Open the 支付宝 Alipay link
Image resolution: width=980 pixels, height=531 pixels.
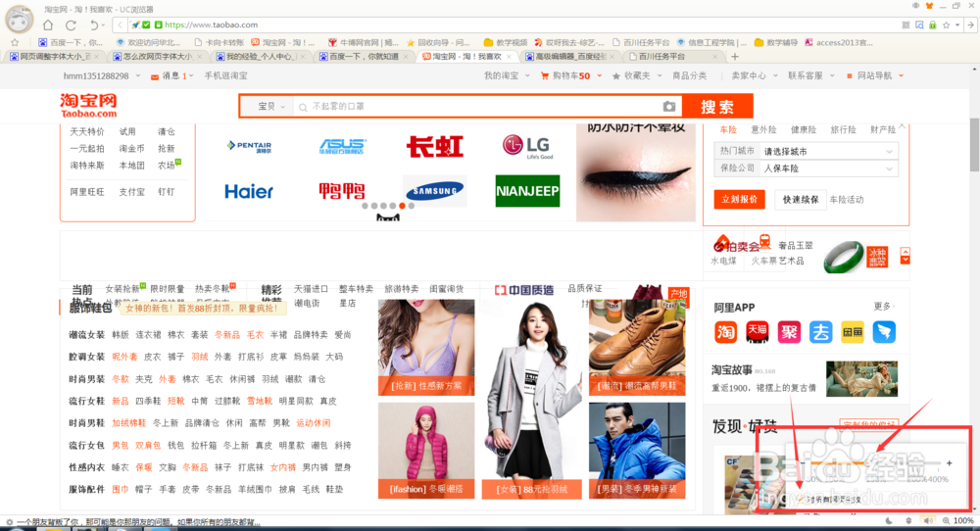[132, 192]
